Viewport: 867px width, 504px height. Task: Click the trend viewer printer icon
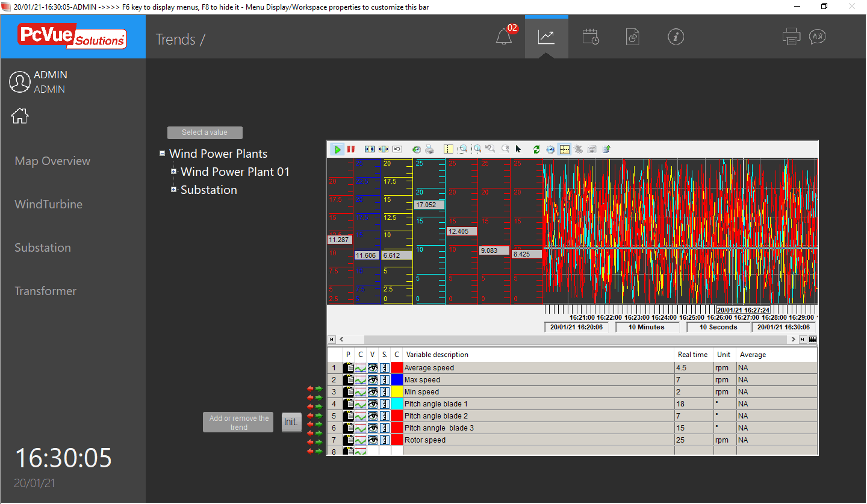429,149
